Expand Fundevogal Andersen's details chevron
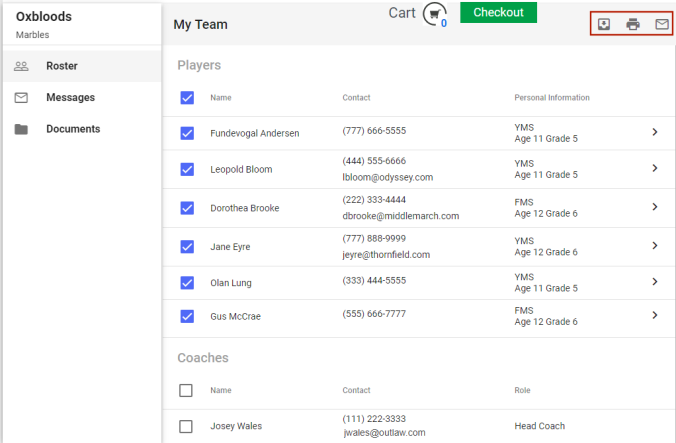 point(655,131)
